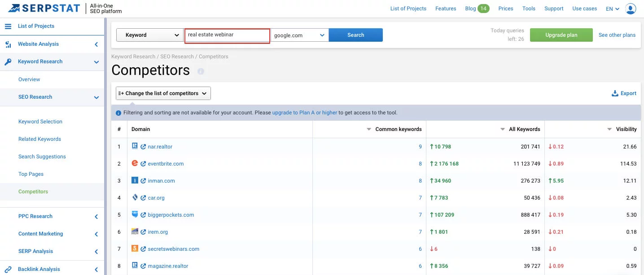
Task: Click the info icon beside Competitors heading
Action: pos(201,71)
